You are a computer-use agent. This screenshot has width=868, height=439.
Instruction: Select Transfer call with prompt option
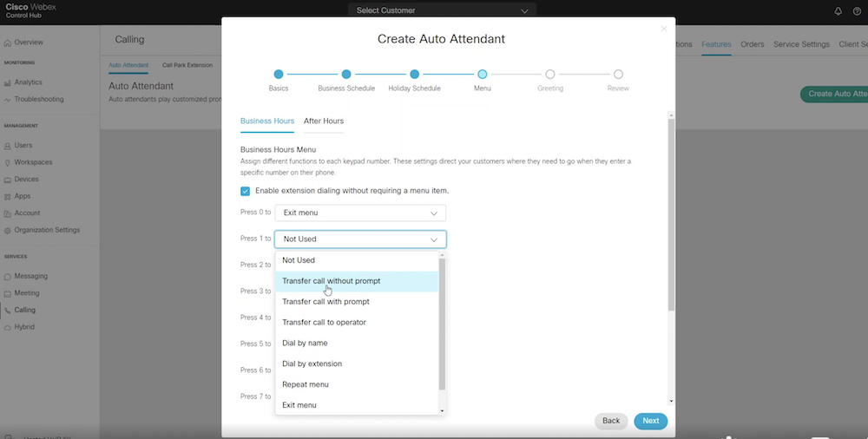coord(357,302)
